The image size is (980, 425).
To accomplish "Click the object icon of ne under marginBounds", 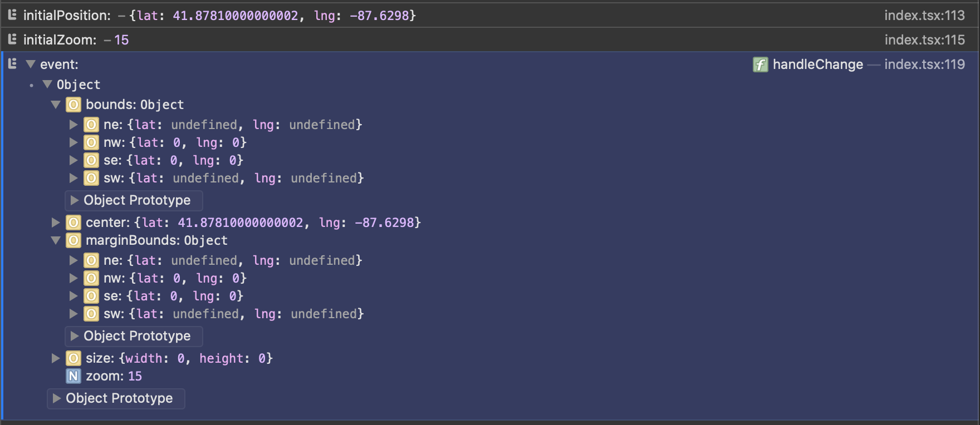I will (91, 260).
